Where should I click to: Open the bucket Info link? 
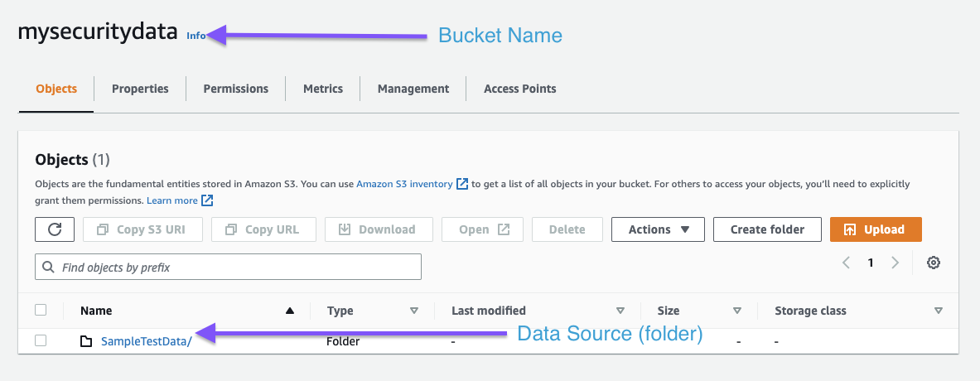196,36
